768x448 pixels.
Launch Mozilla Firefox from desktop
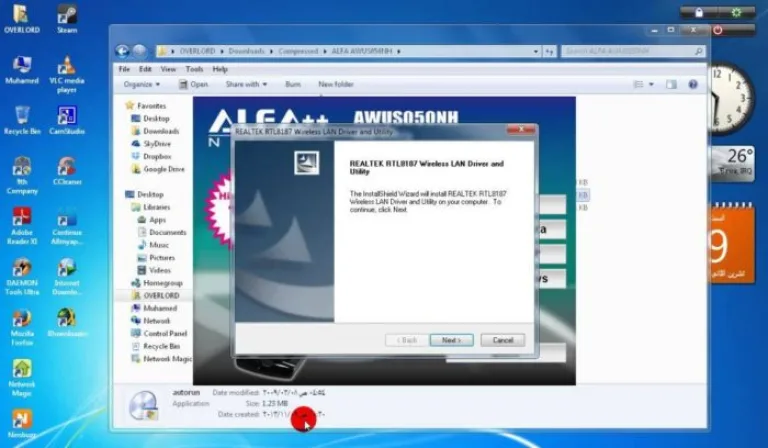coord(22,327)
